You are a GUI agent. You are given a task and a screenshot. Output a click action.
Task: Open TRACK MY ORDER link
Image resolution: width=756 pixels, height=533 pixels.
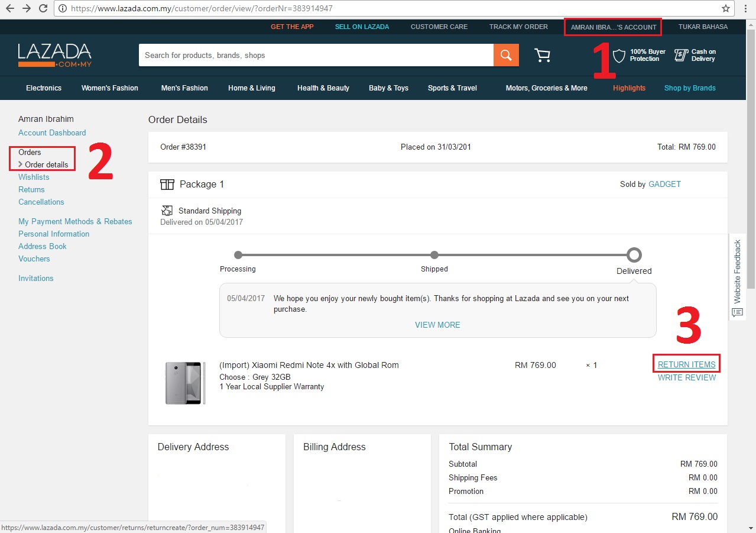tap(518, 27)
